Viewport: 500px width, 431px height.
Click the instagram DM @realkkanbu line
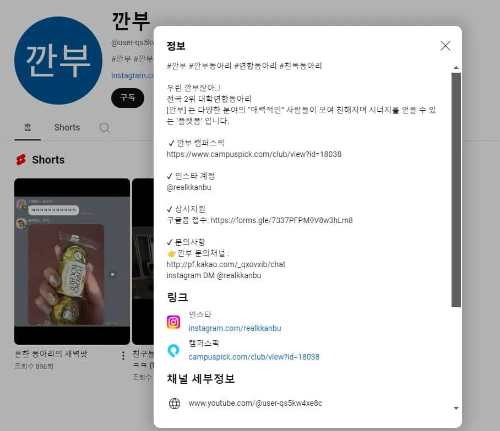pyautogui.click(x=214, y=275)
